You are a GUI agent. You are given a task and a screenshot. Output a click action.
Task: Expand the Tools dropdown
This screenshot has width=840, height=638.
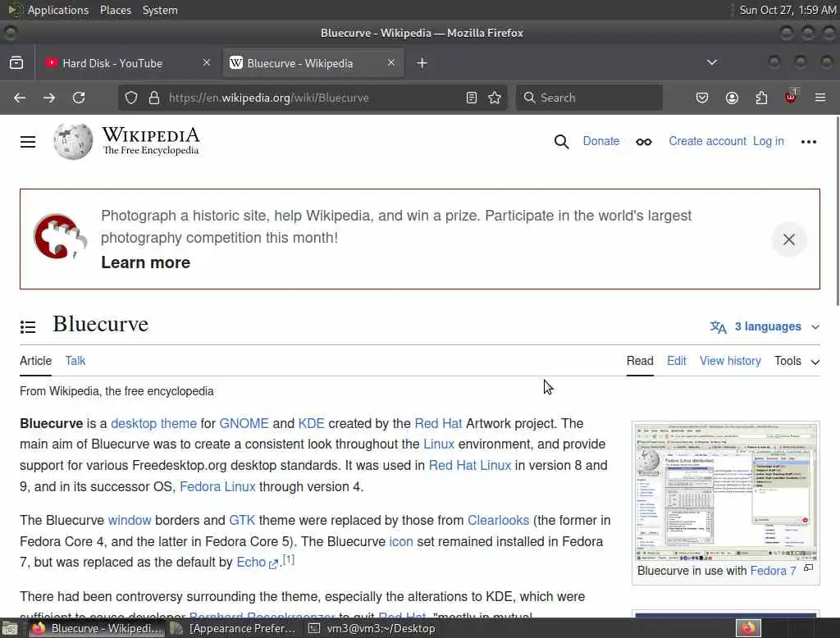tap(797, 361)
